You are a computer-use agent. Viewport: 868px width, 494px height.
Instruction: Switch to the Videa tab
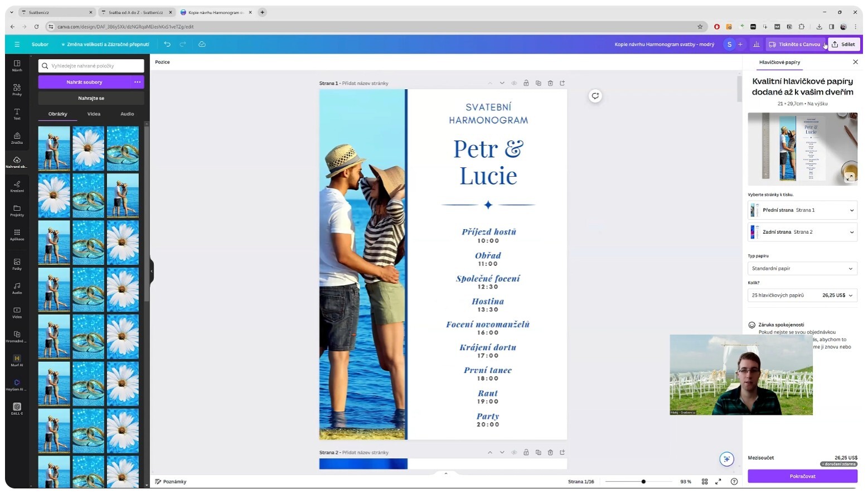click(x=94, y=114)
